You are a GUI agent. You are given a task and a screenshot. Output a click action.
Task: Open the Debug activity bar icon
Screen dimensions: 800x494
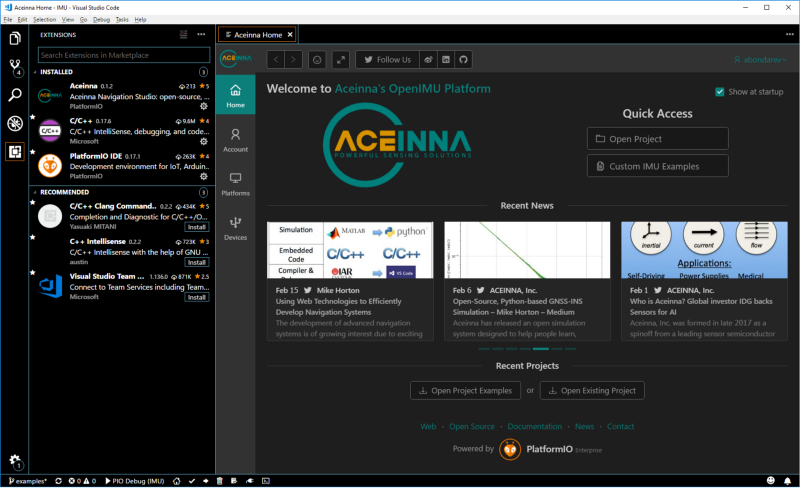point(15,123)
